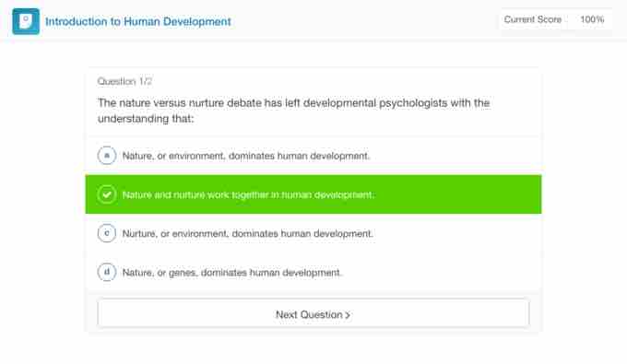
Task: Select the letter c circle icon
Action: (107, 233)
